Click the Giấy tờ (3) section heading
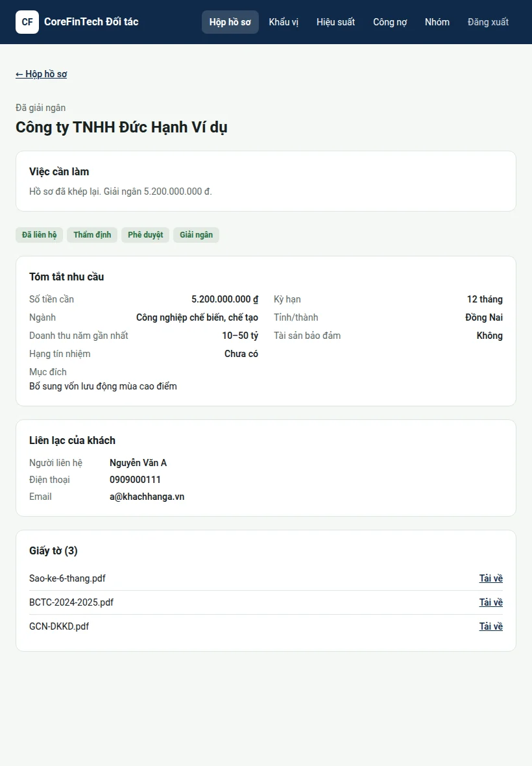The height and width of the screenshot is (766, 532). [53, 550]
